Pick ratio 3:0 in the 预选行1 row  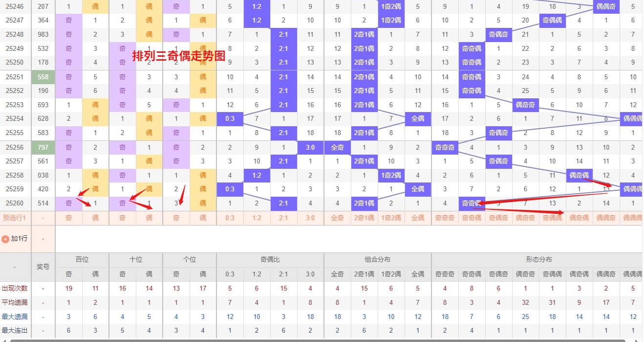pyautogui.click(x=310, y=218)
